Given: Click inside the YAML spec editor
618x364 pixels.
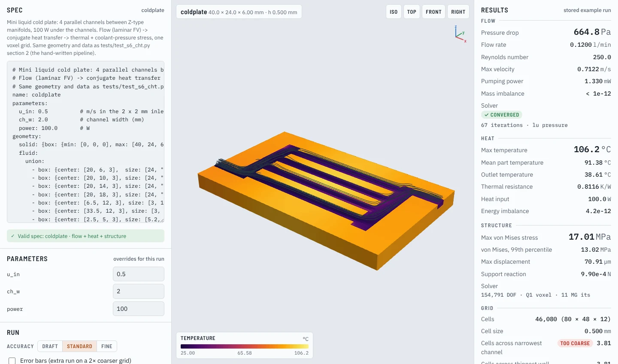Looking at the screenshot, I should 85,142.
